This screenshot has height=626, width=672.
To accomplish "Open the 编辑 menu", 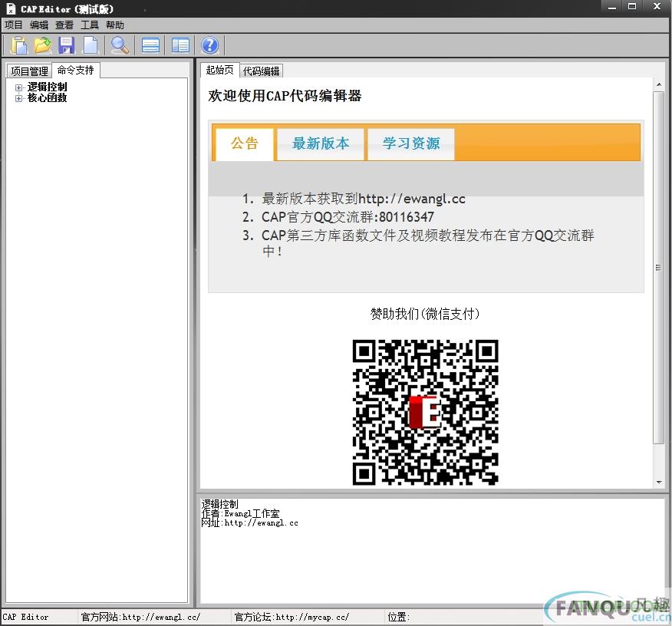I will pos(39,25).
